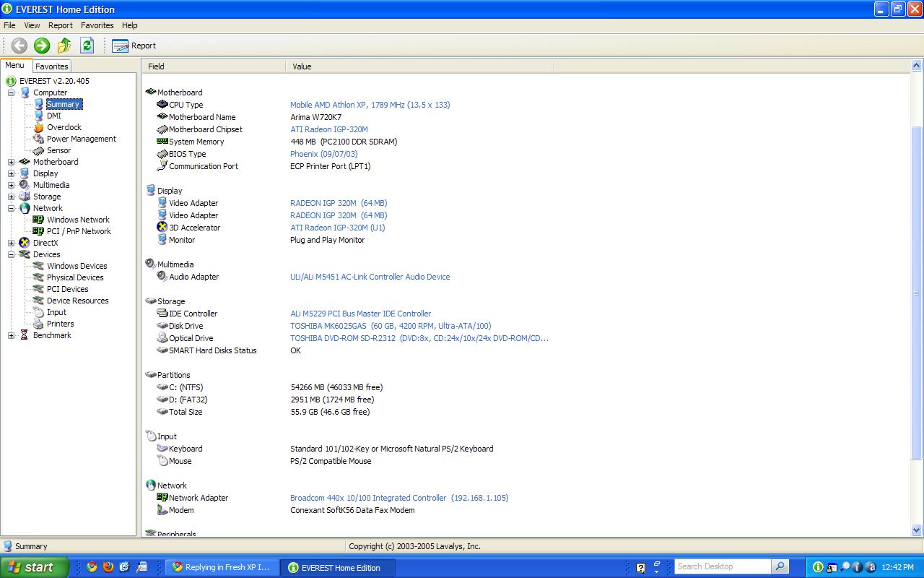Image resolution: width=924 pixels, height=578 pixels.
Task: Switch to the Favorites tab
Action: coord(52,66)
